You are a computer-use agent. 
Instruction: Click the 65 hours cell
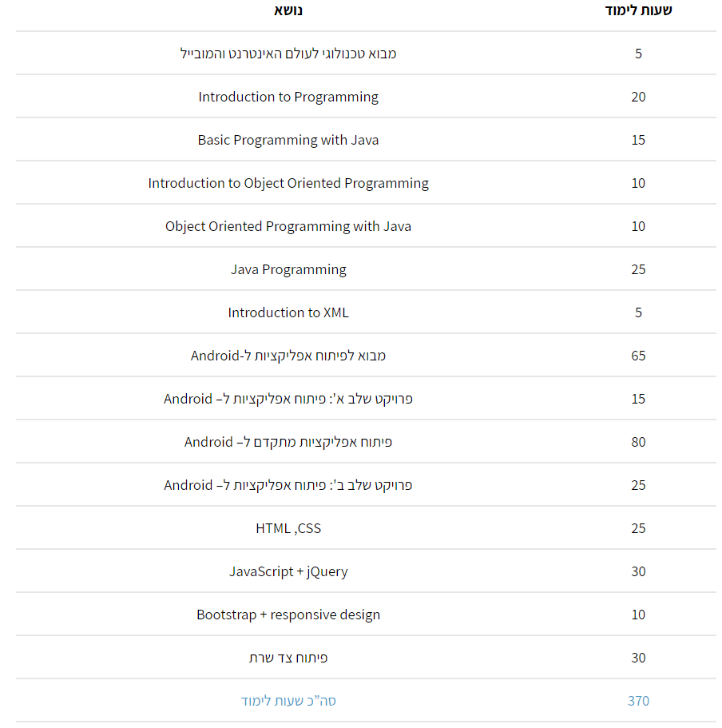click(638, 356)
